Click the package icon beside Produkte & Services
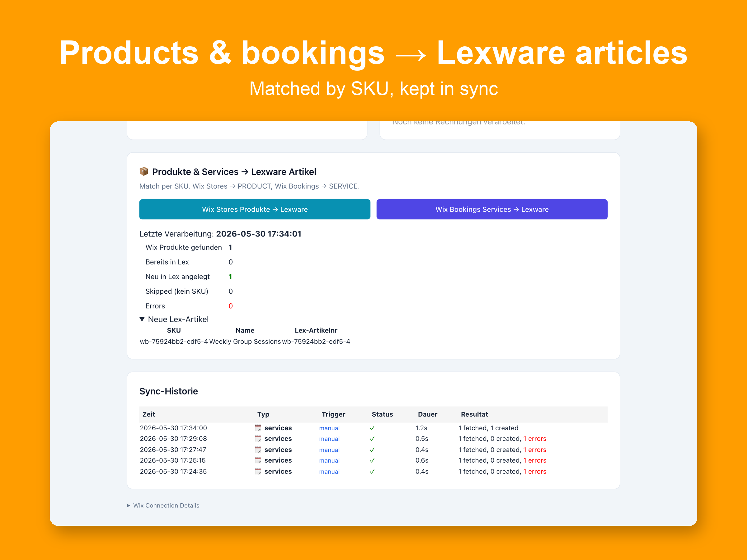This screenshot has height=560, width=747. click(x=144, y=171)
